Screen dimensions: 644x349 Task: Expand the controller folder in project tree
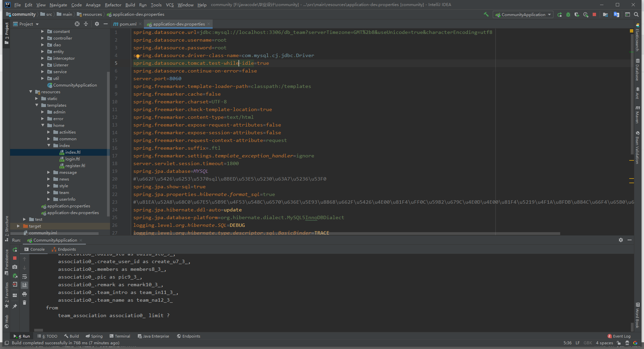coord(43,38)
